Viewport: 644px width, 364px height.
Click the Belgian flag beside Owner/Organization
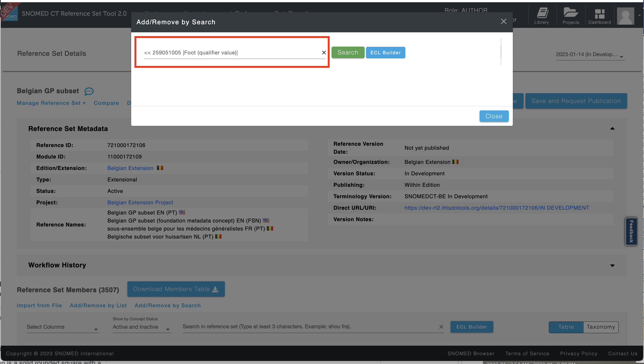tap(455, 162)
